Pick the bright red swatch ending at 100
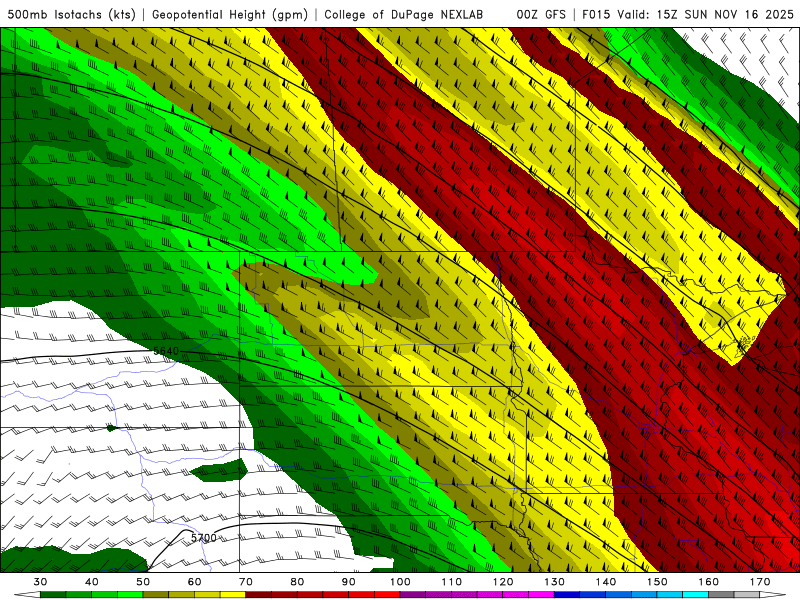The image size is (800, 600). click(x=387, y=595)
